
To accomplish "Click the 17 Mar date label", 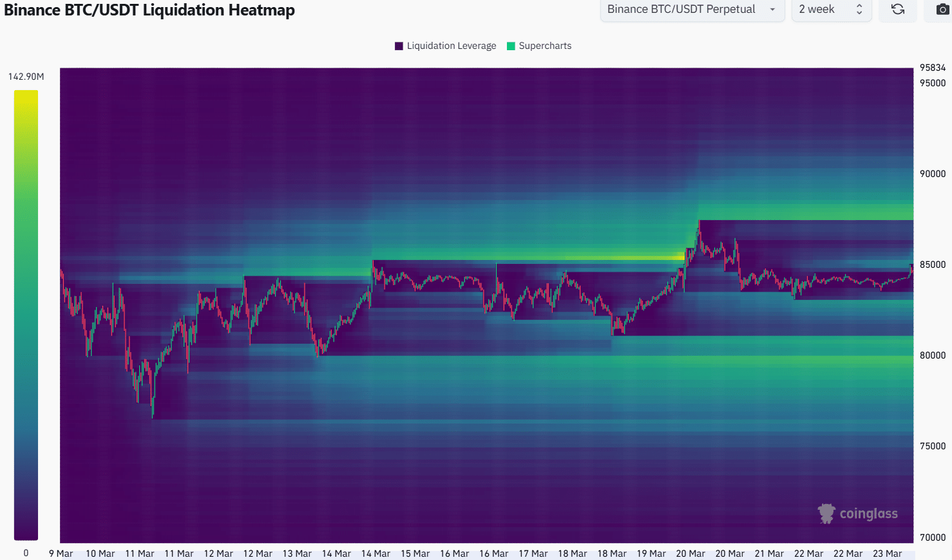I will pyautogui.click(x=533, y=554).
